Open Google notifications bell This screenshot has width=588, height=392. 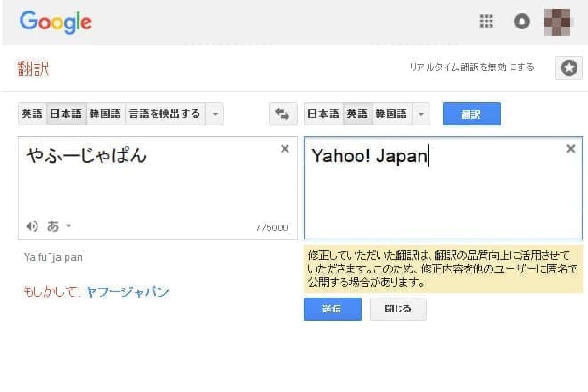point(521,22)
